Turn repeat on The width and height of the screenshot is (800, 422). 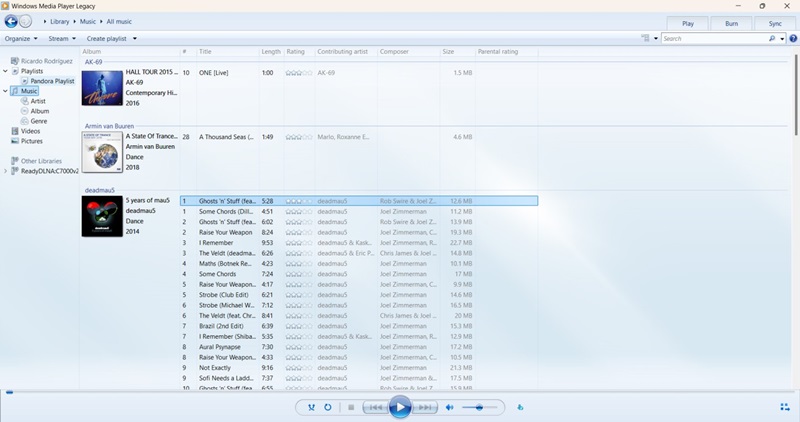pos(328,407)
